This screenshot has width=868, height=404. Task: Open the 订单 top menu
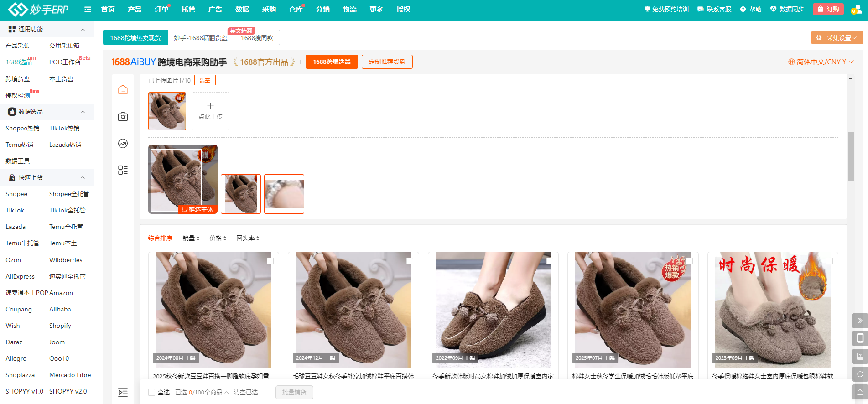point(161,9)
